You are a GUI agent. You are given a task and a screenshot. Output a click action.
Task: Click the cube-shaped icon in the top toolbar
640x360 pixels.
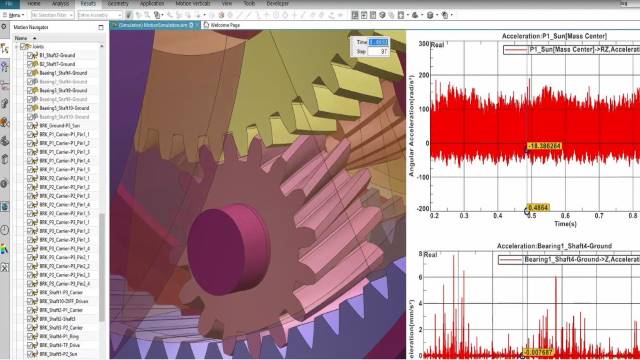(382, 15)
